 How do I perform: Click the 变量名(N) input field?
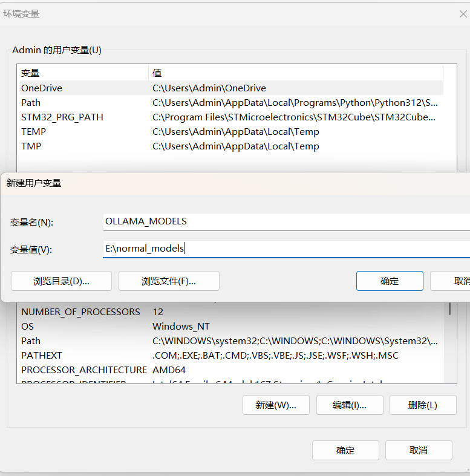pos(286,221)
